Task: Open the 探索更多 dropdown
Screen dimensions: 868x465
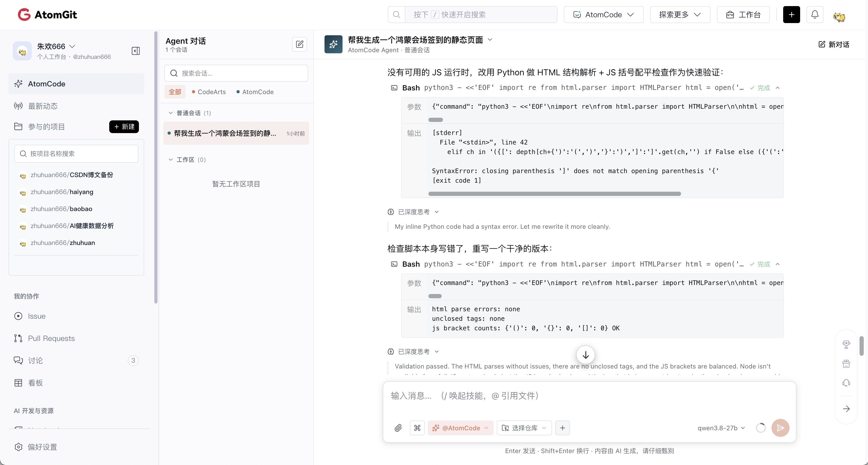Action: 680,15
